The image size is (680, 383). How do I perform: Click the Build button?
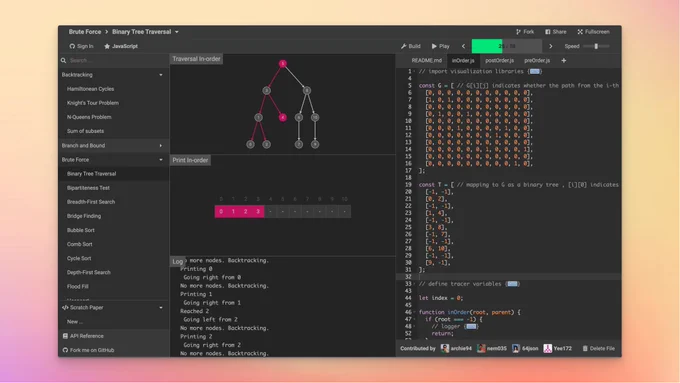[410, 46]
